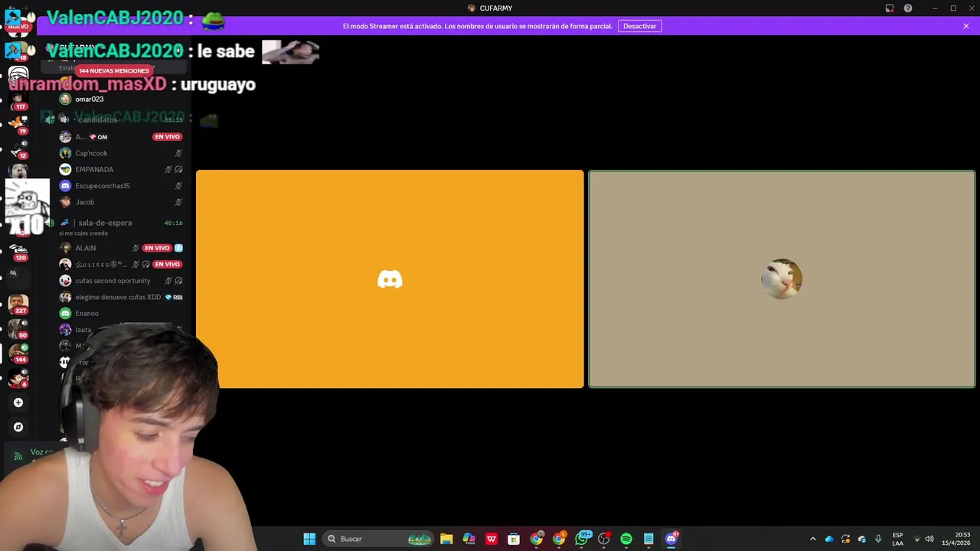Click Add a Server plus icon
The width and height of the screenshot is (980, 551).
(x=18, y=403)
